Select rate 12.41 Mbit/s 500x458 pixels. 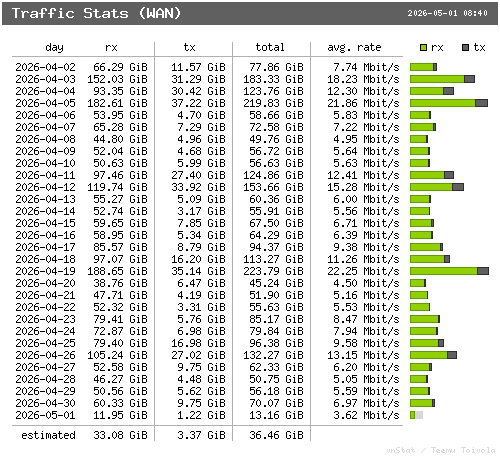point(363,175)
